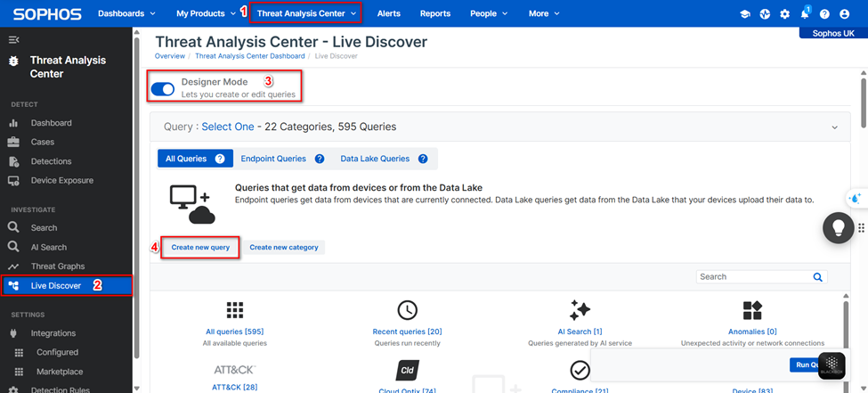The image size is (868, 393).
Task: Open the Anomalies category icon
Action: (x=752, y=310)
